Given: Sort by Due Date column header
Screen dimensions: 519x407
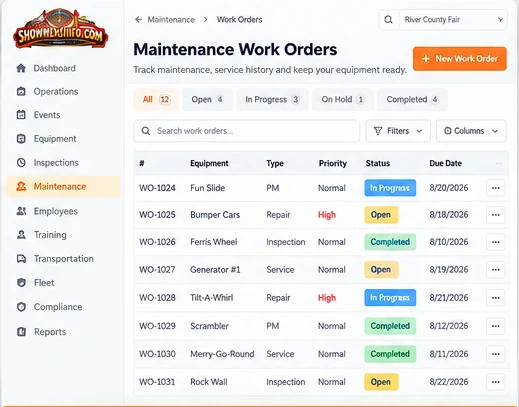Looking at the screenshot, I should [x=445, y=163].
